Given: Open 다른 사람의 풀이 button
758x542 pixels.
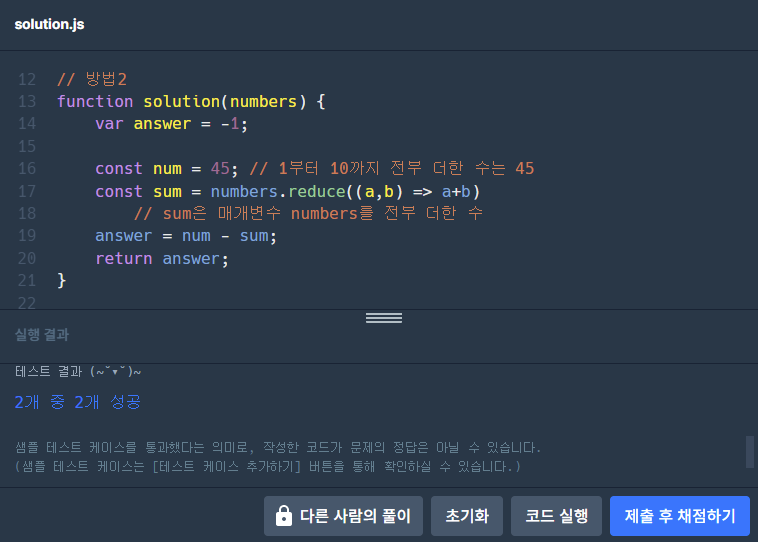Looking at the screenshot, I should 343,516.
